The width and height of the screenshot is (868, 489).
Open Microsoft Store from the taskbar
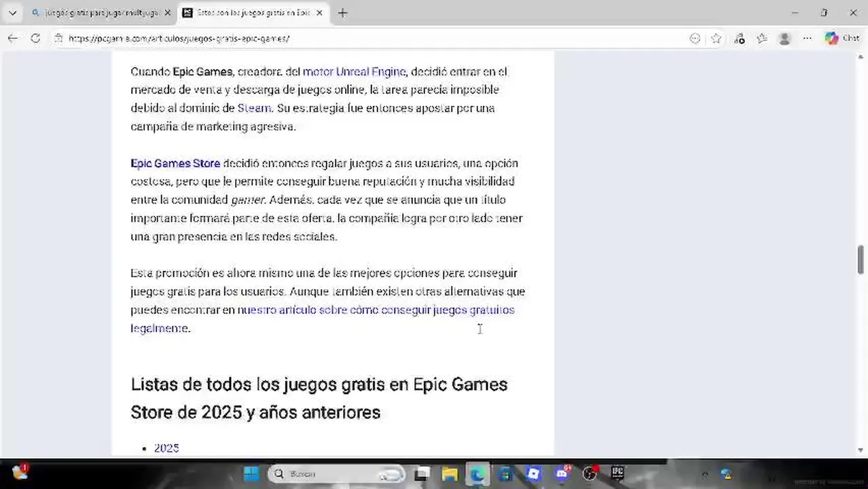tap(505, 473)
